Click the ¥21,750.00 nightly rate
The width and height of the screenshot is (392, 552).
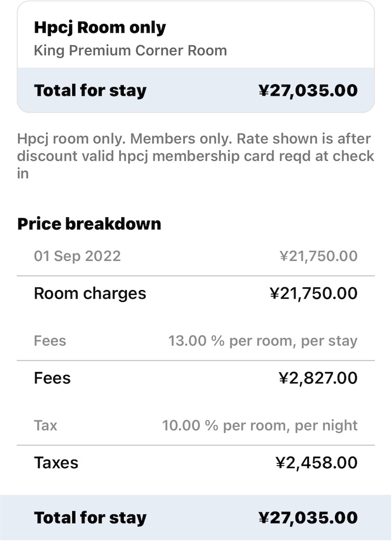pyautogui.click(x=319, y=256)
